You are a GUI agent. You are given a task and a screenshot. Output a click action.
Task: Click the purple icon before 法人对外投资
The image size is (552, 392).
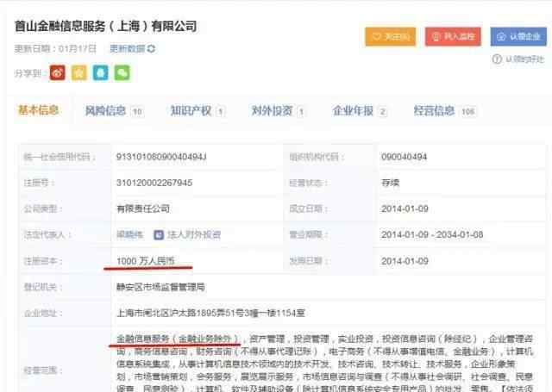(x=159, y=234)
